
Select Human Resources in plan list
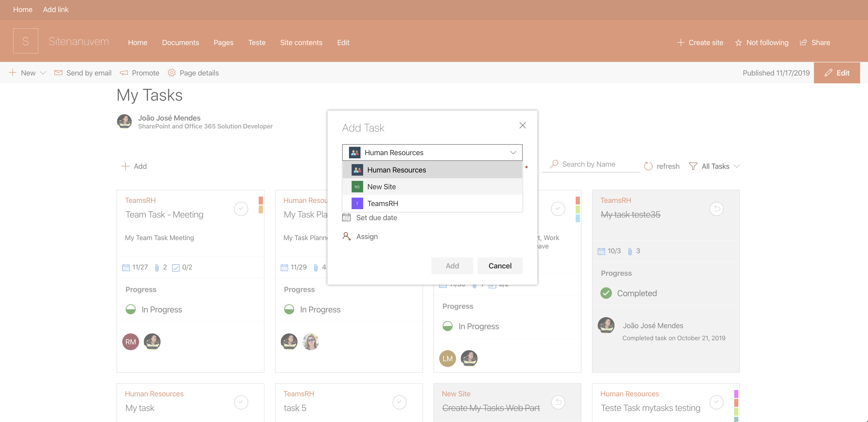tap(432, 170)
